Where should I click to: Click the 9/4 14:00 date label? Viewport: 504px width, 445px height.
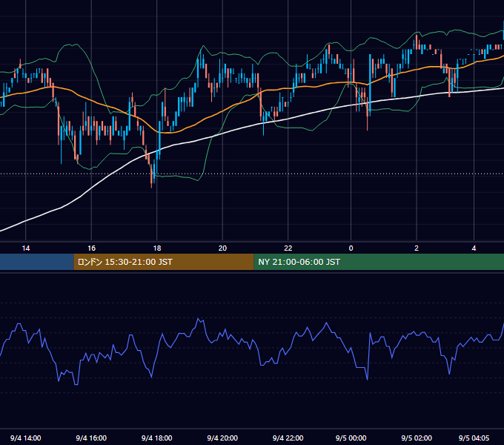coord(26,438)
